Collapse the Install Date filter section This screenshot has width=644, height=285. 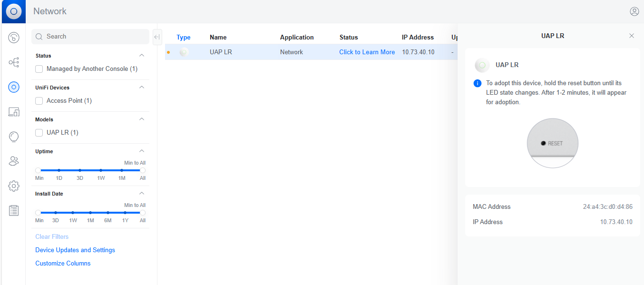[141, 193]
